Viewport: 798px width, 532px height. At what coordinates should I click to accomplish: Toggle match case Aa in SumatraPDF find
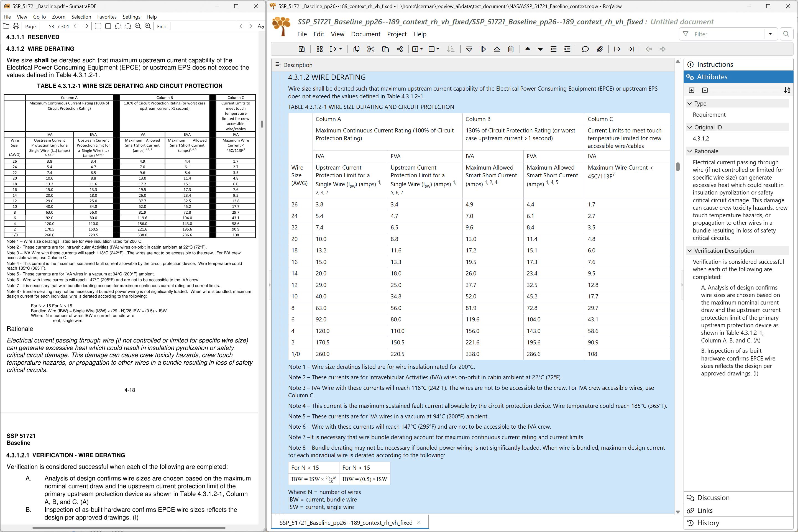click(260, 26)
